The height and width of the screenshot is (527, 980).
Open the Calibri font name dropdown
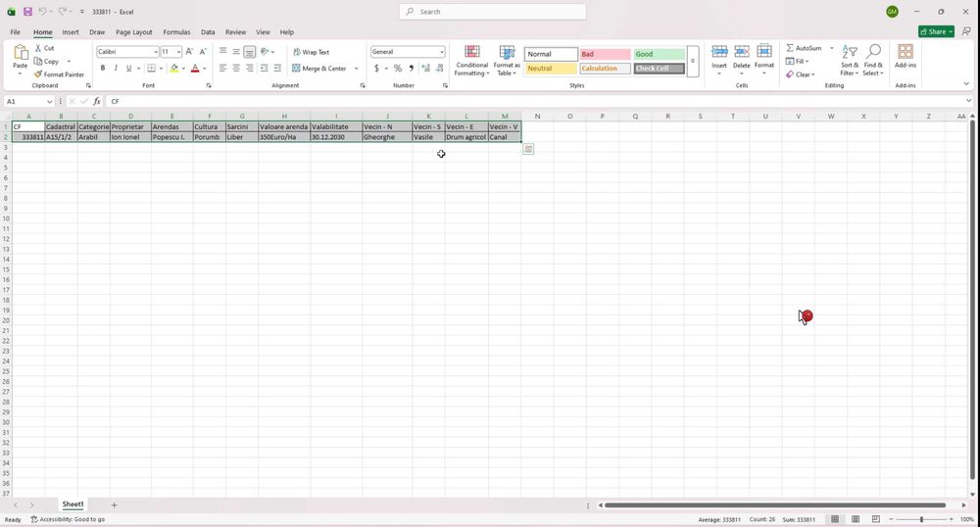[156, 52]
